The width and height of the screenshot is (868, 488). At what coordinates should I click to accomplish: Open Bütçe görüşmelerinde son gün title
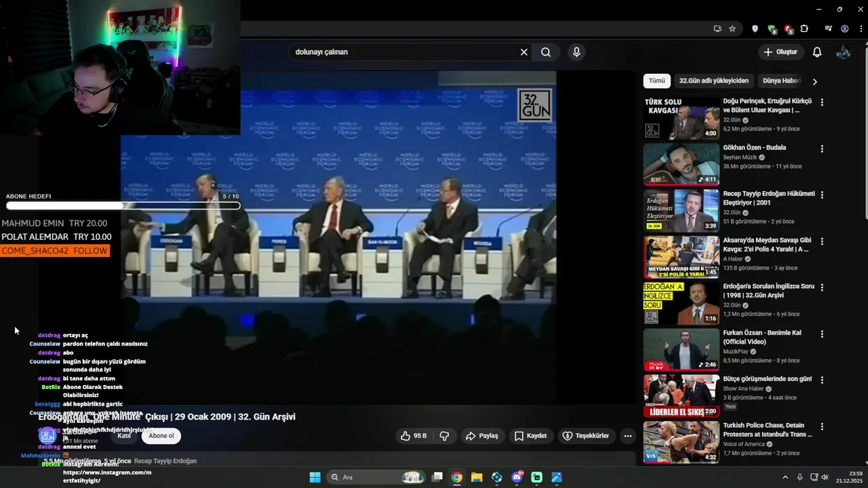point(767,379)
